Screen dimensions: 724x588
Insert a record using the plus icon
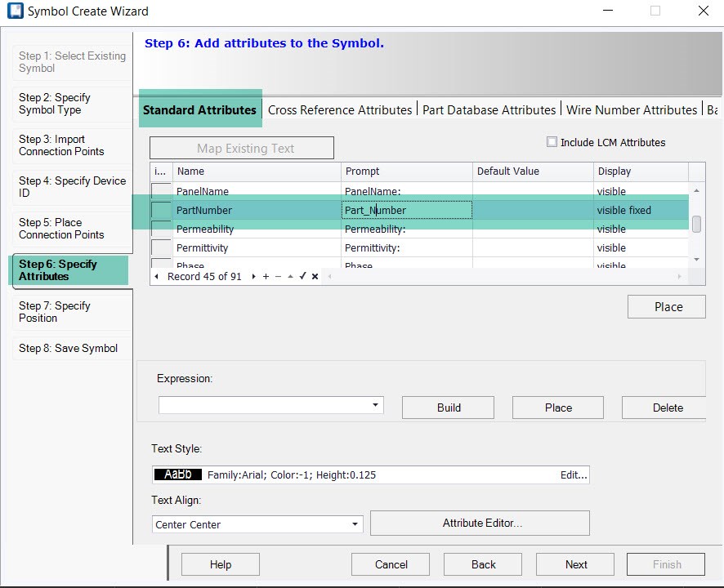click(266, 276)
